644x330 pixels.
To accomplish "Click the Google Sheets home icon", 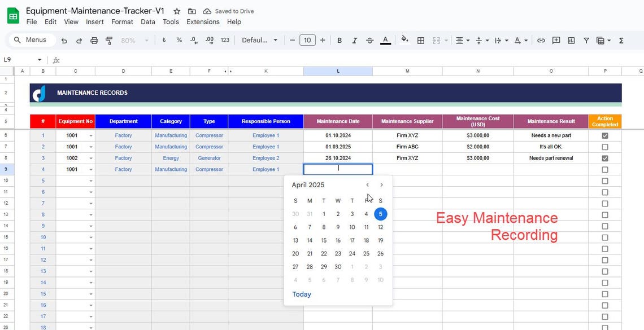I will coord(13,16).
